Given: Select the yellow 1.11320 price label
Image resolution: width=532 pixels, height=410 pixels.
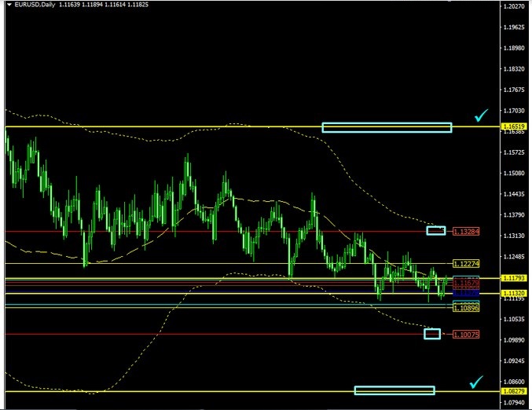Looking at the screenshot, I should [x=515, y=293].
